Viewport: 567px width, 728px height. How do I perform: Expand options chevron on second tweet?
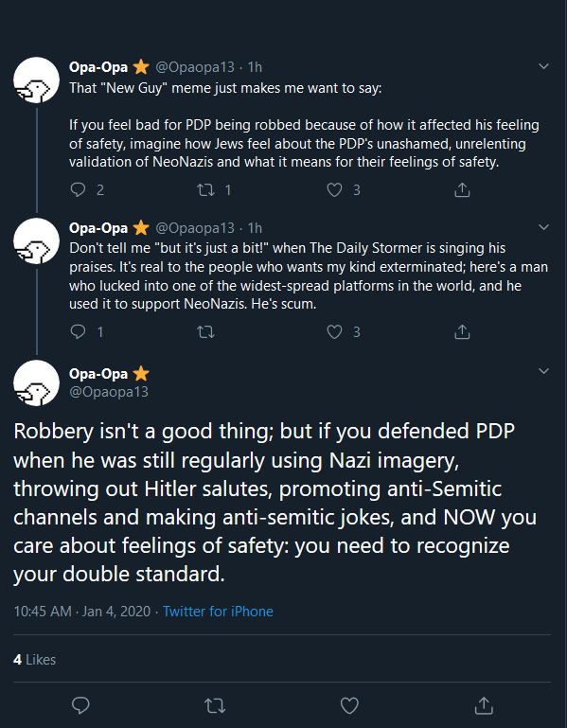pos(543,227)
